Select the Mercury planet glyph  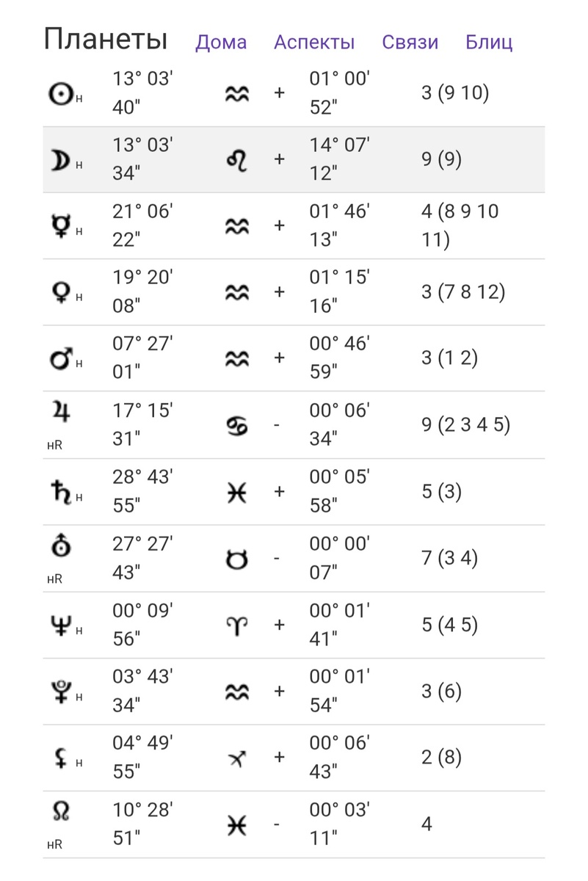[60, 225]
